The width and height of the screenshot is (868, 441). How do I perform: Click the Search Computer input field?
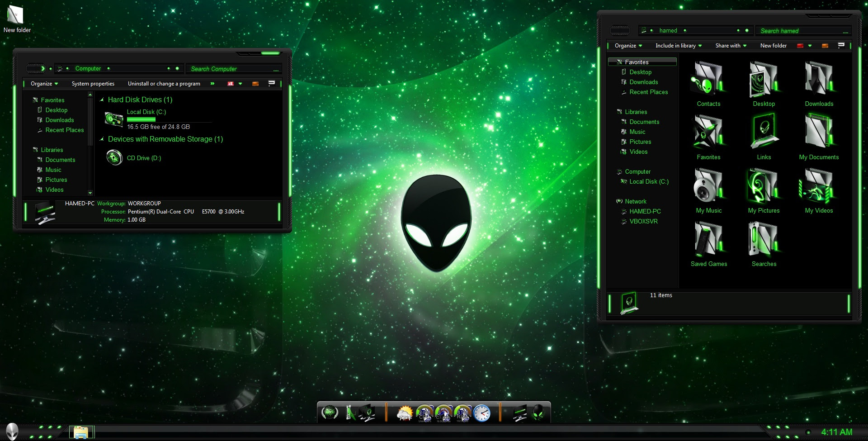pyautogui.click(x=231, y=69)
